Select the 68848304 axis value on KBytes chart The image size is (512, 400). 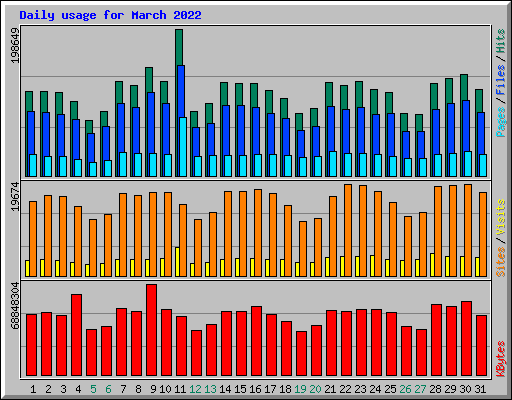click(x=15, y=306)
